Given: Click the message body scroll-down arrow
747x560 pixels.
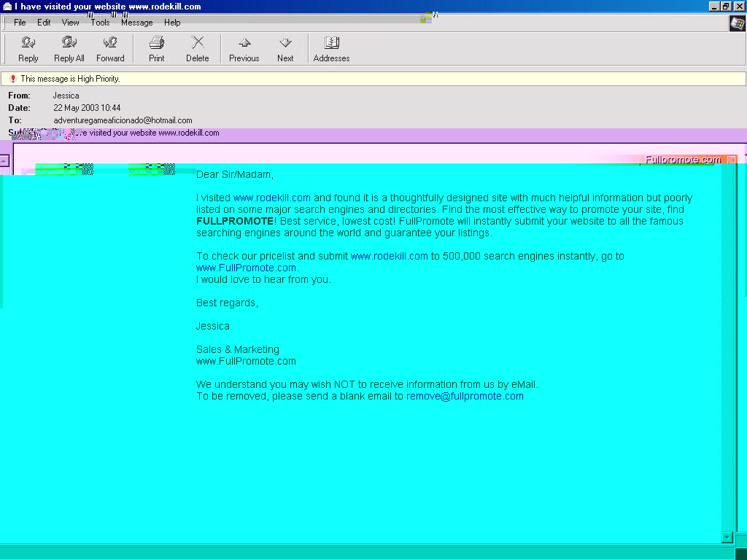Looking at the screenshot, I should [x=727, y=537].
